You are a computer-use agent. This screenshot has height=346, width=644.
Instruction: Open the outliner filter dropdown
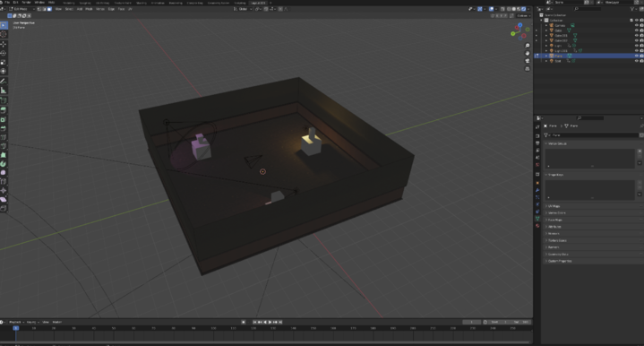[x=633, y=9]
